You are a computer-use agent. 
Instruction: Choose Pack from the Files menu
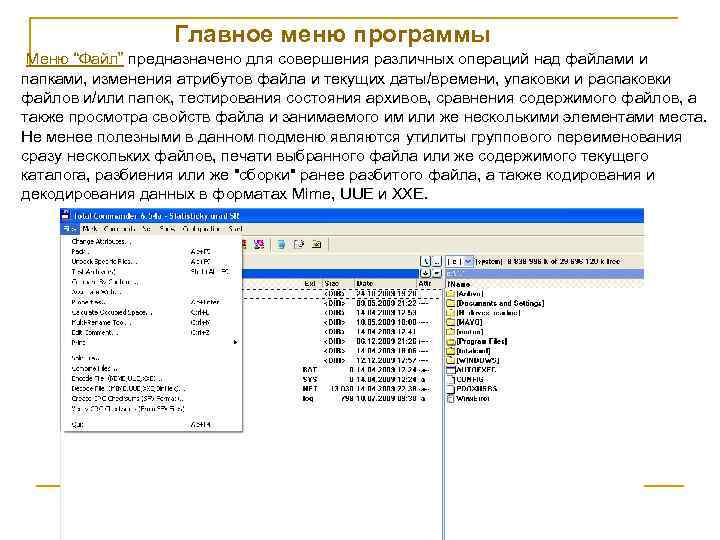pos(152,252)
